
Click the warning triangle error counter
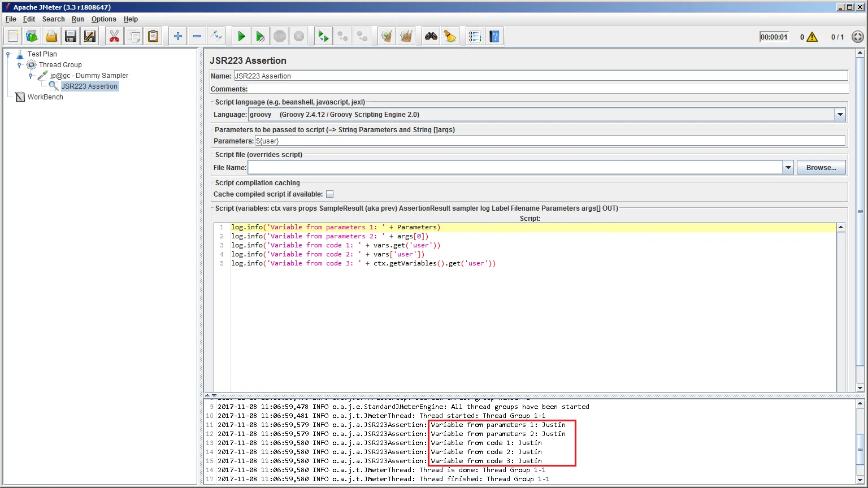[812, 37]
